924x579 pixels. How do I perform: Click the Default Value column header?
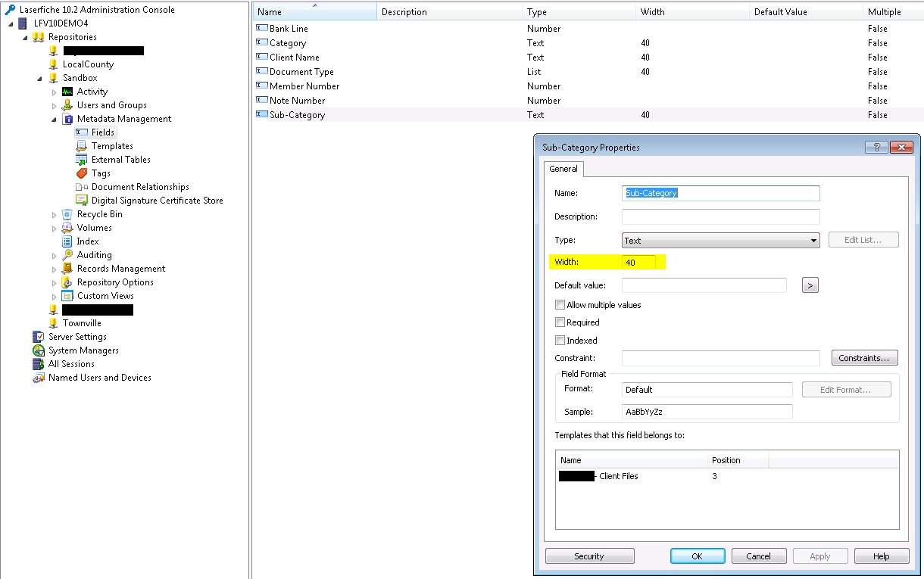806,11
